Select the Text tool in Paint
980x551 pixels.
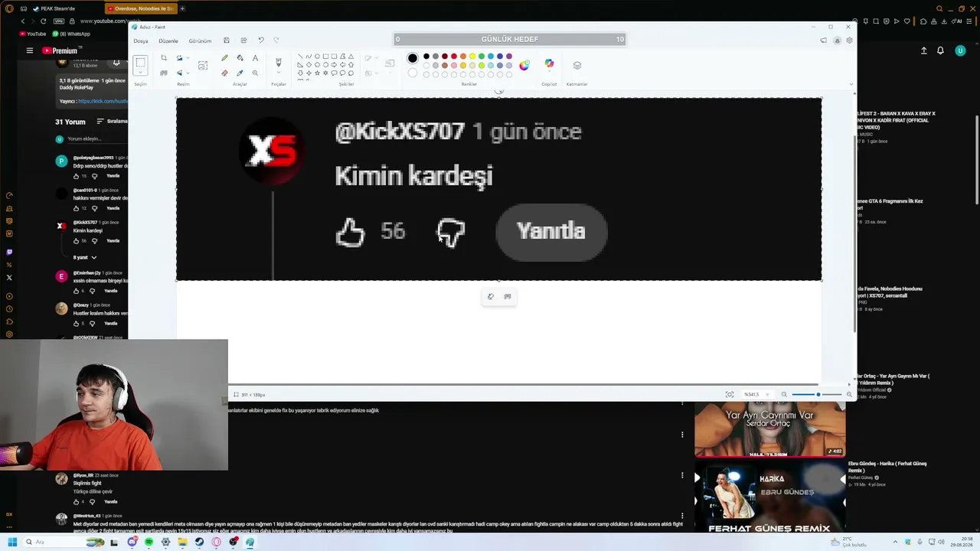255,58
